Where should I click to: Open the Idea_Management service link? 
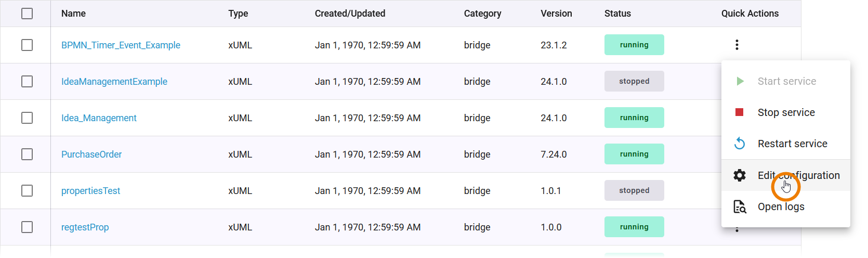click(99, 118)
